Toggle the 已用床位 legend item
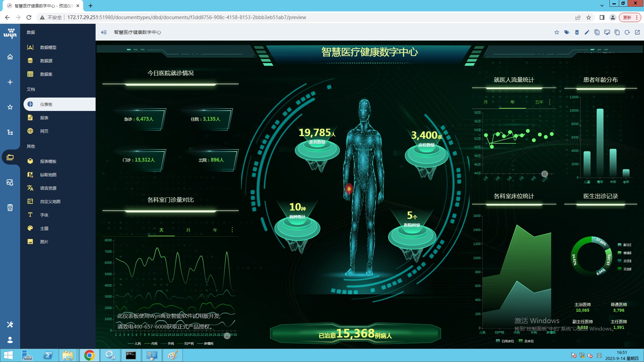644x362 pixels. (x=505, y=341)
